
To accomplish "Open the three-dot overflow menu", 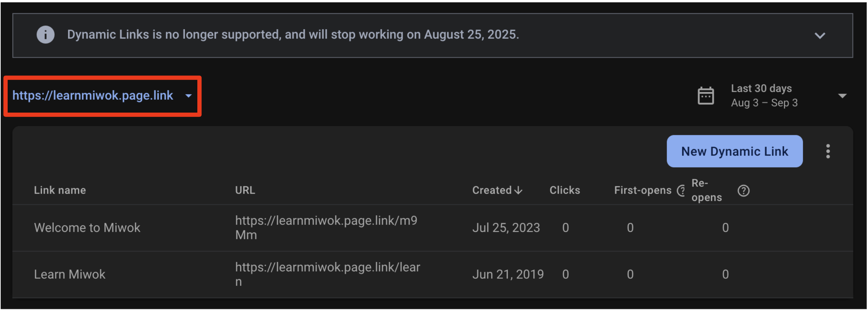I will pos(828,151).
